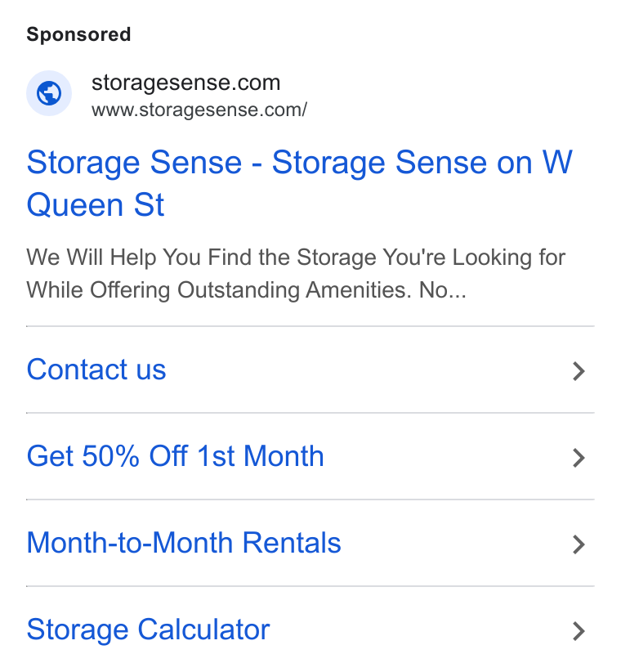Click the www.storagesense.com/ URL text
The width and height of the screenshot is (621, 672).
click(199, 110)
